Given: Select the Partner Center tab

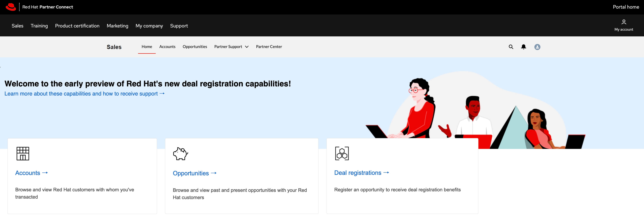Looking at the screenshot, I should pos(269,46).
